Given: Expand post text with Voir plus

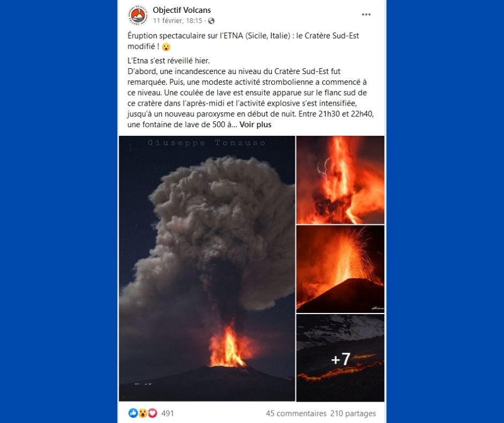Looking at the screenshot, I should pyautogui.click(x=255, y=125).
